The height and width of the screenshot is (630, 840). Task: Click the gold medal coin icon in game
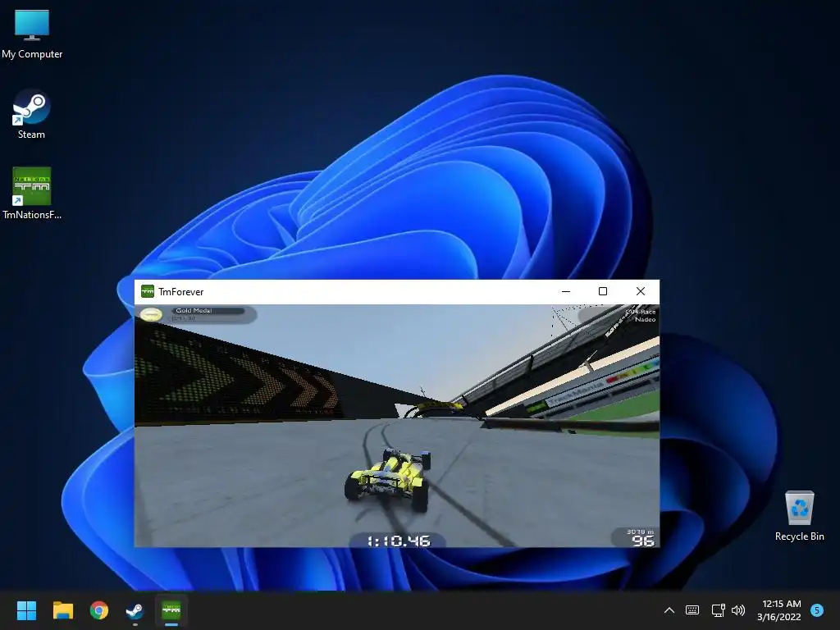pos(151,314)
